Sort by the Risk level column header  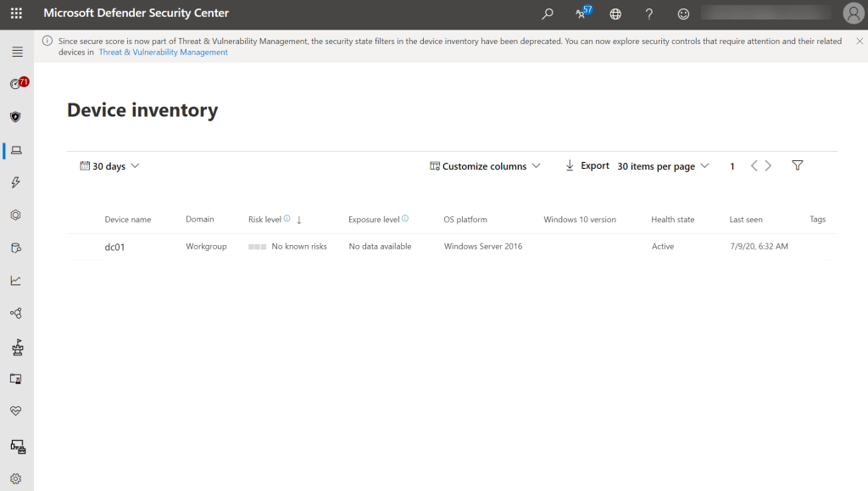(x=264, y=220)
